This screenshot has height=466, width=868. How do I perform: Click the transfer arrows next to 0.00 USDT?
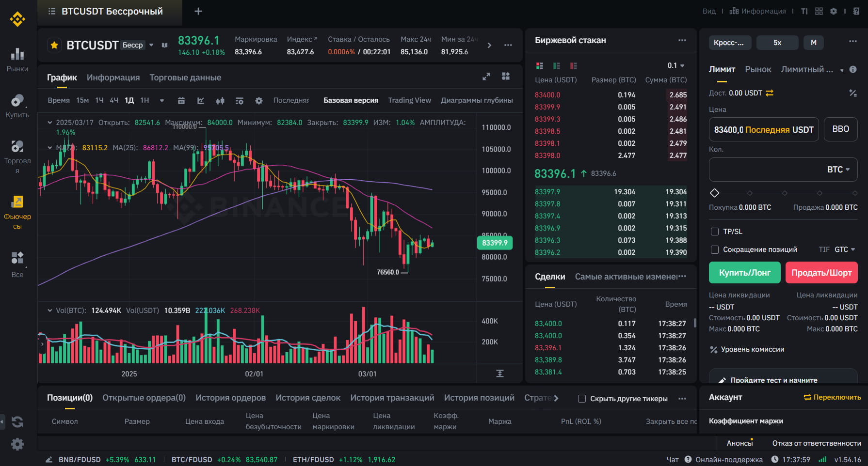(770, 93)
